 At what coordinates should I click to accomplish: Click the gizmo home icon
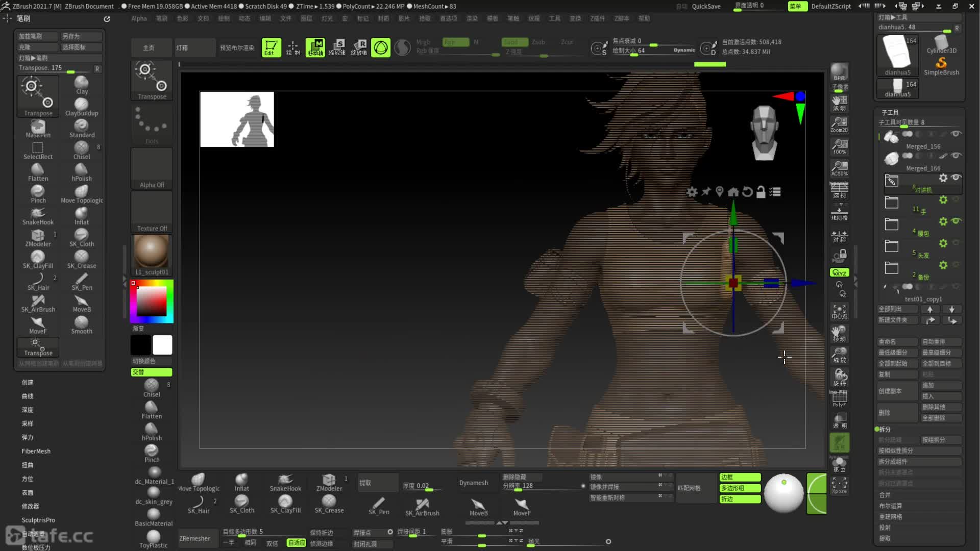point(733,192)
